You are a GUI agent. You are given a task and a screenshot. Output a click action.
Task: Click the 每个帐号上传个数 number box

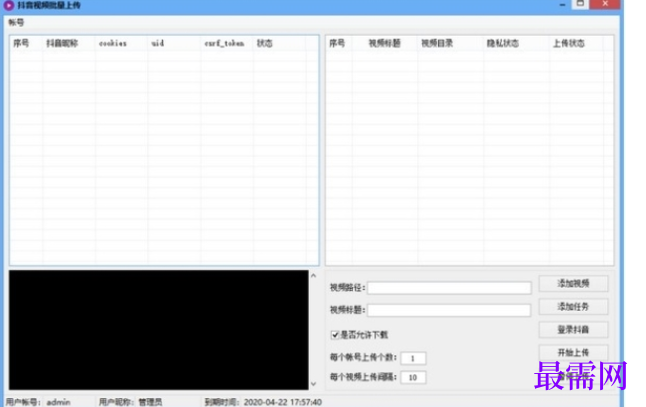click(413, 358)
